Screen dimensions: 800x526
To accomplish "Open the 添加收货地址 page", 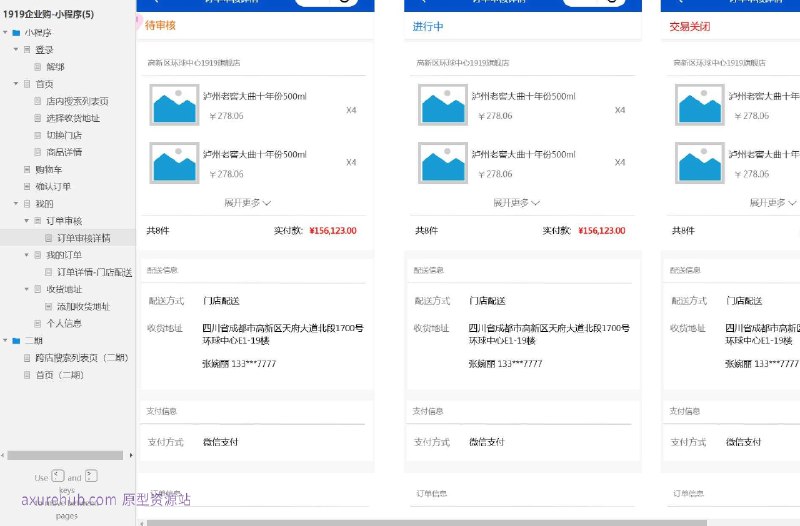I will tap(83, 307).
